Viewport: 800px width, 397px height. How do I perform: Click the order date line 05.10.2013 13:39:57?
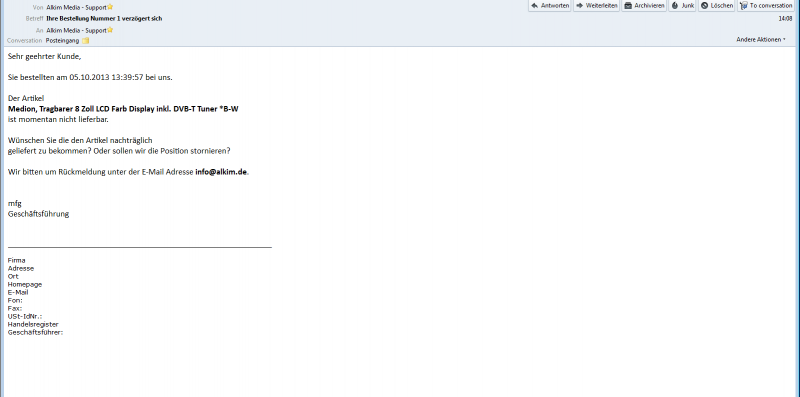pos(90,78)
